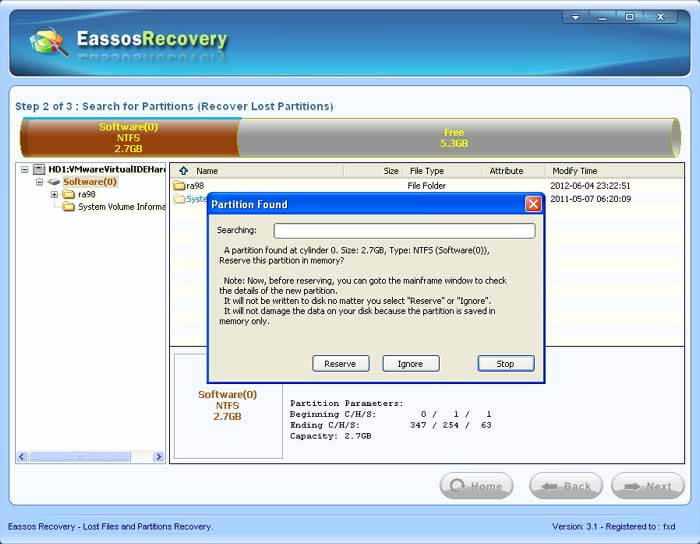Screen dimensions: 700x544
Task: Maximize the EassosRecovery window
Action: click(x=629, y=17)
